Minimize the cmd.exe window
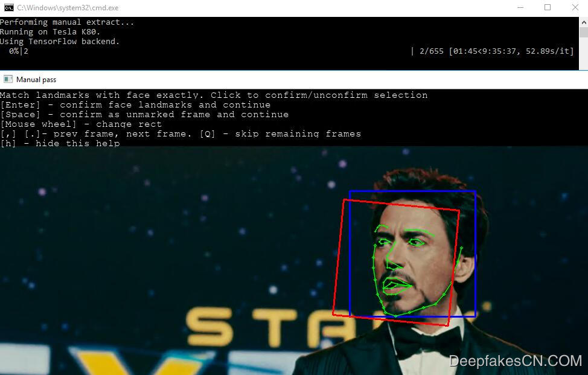This screenshot has width=588, height=375. [x=520, y=7]
